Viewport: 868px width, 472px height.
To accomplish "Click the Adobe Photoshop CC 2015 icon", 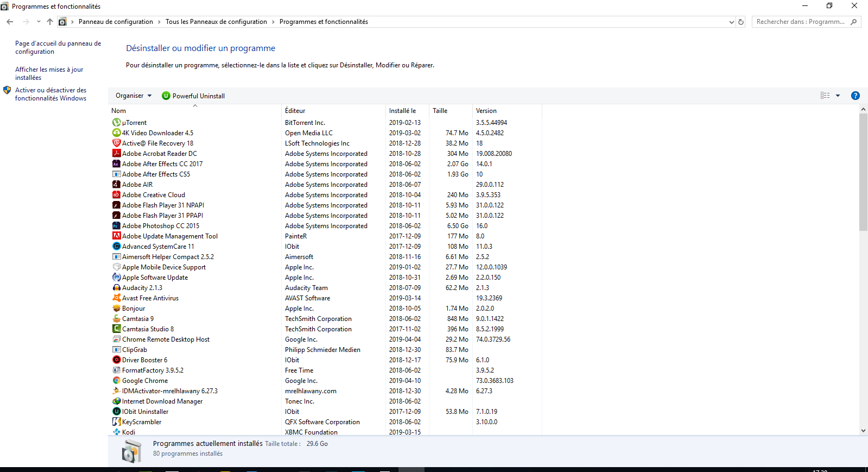I will click(116, 226).
